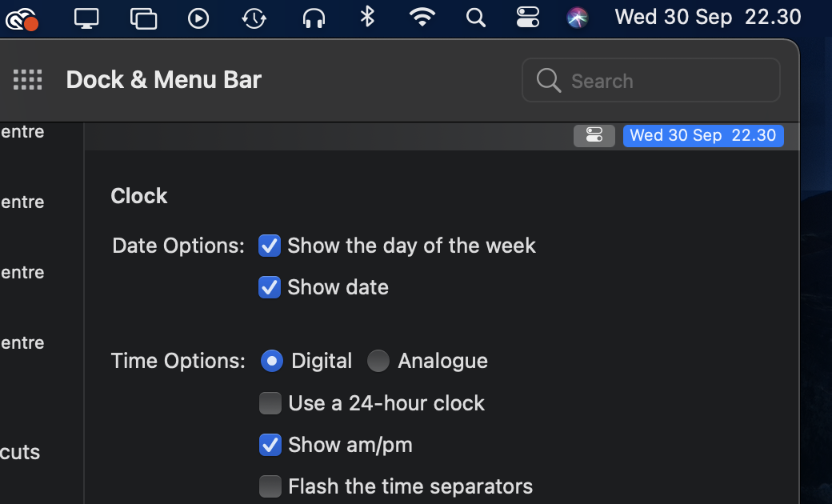Click the headphones icon in menu bar
The width and height of the screenshot is (832, 504).
pos(314,18)
